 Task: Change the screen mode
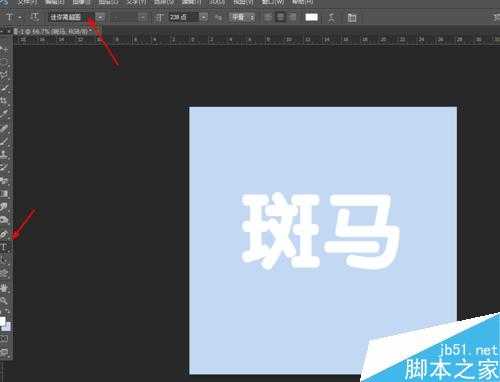4,352
